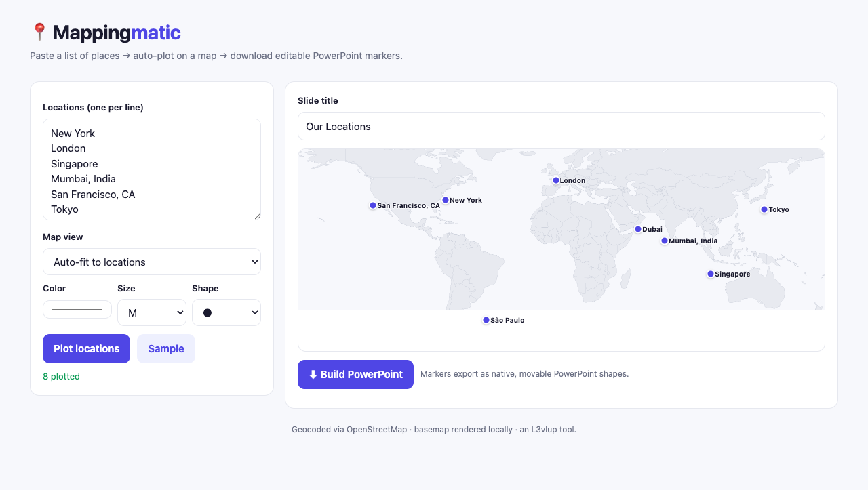Click the San Francisco, CA marker dot
This screenshot has height=490, width=868.
point(373,205)
